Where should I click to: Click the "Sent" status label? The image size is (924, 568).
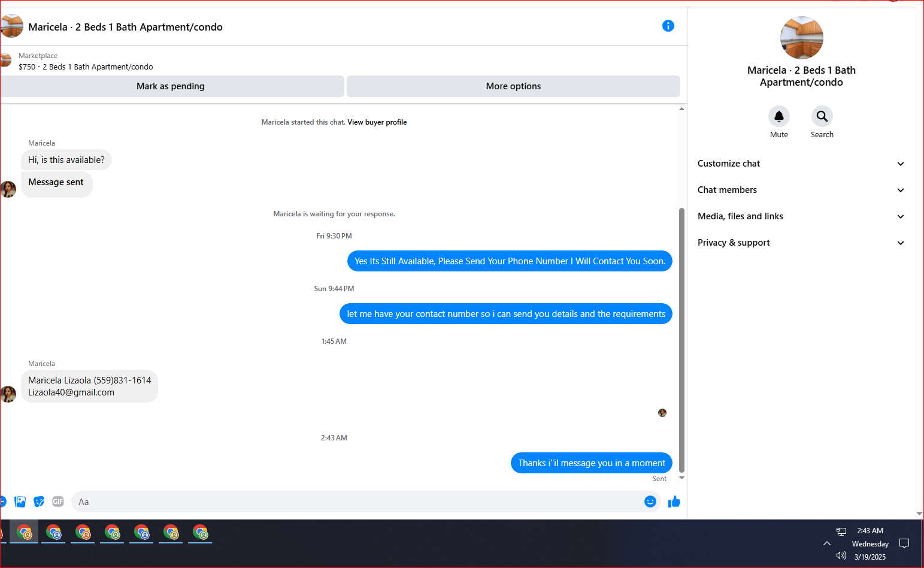point(659,479)
